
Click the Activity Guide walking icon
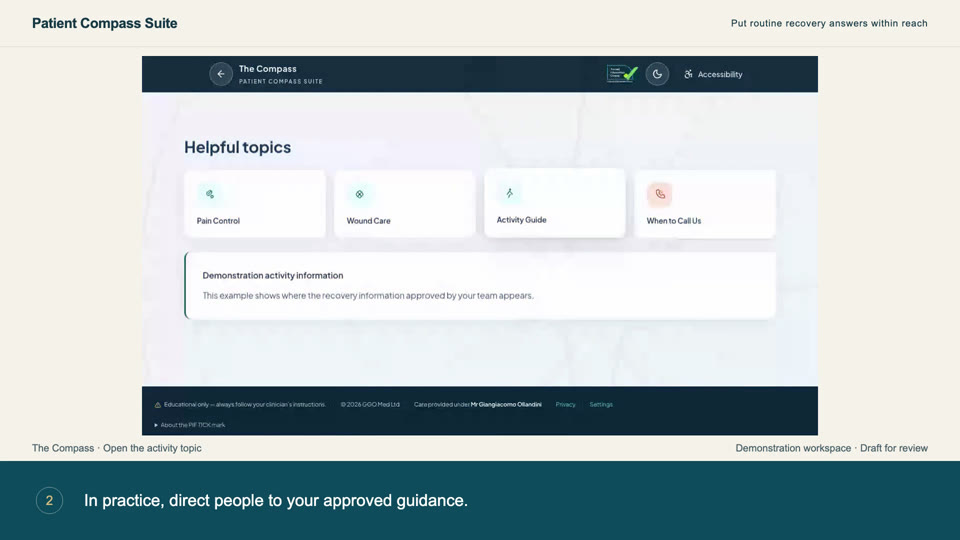509,193
